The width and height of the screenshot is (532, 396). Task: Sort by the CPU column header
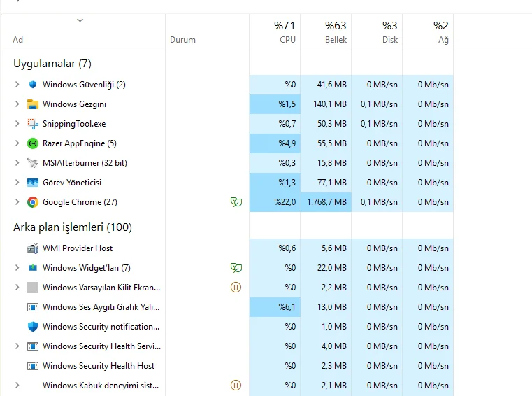(275, 31)
